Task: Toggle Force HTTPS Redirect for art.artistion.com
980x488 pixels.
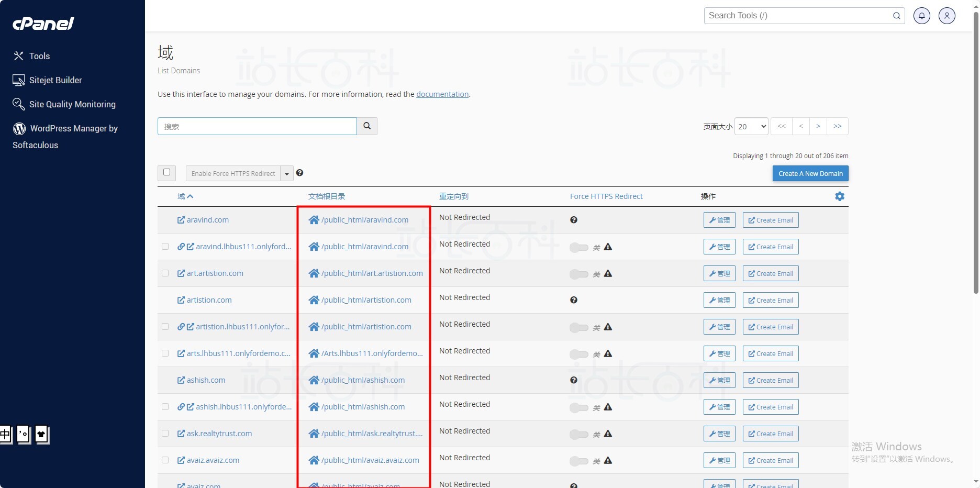Action: pyautogui.click(x=579, y=274)
